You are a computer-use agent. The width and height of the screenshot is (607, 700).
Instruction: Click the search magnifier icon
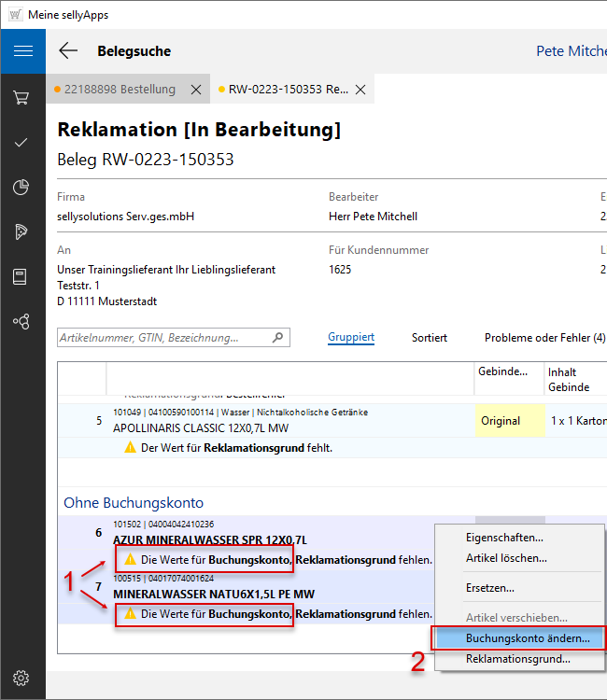coord(277,337)
